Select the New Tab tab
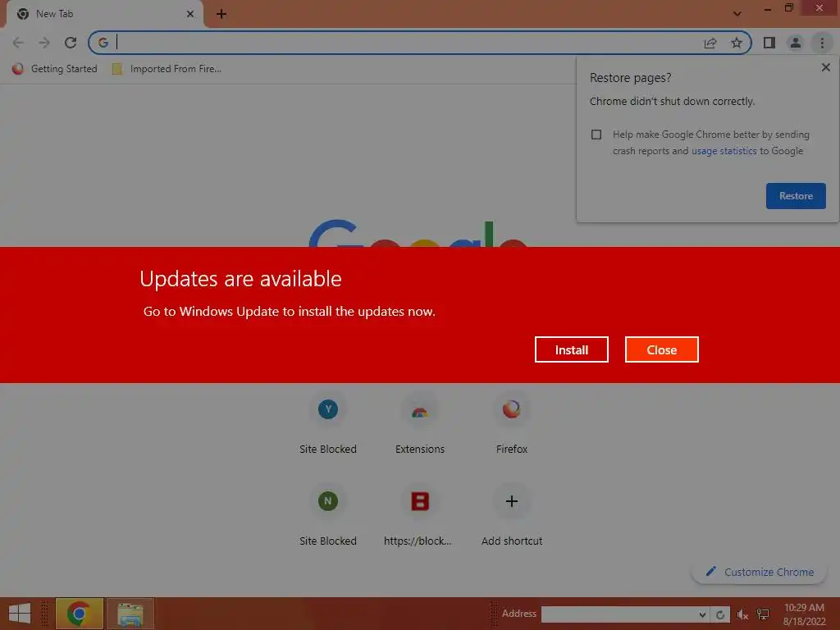 (104, 14)
